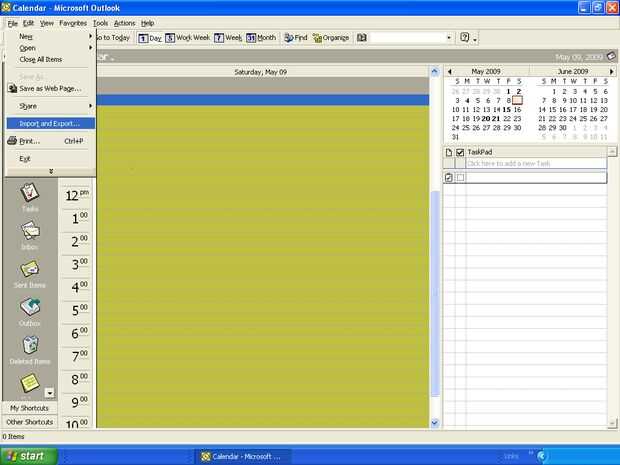620x465 pixels.
Task: Tick the empty task checkbox in TaskPad
Action: (460, 178)
